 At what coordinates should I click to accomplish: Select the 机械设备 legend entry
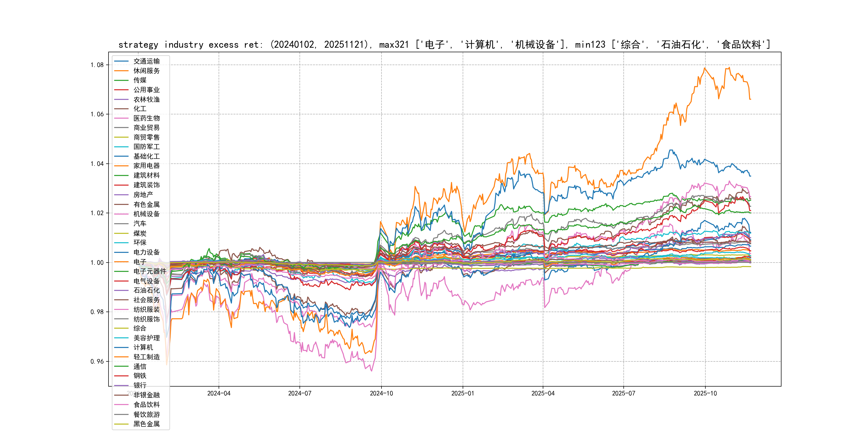click(146, 214)
